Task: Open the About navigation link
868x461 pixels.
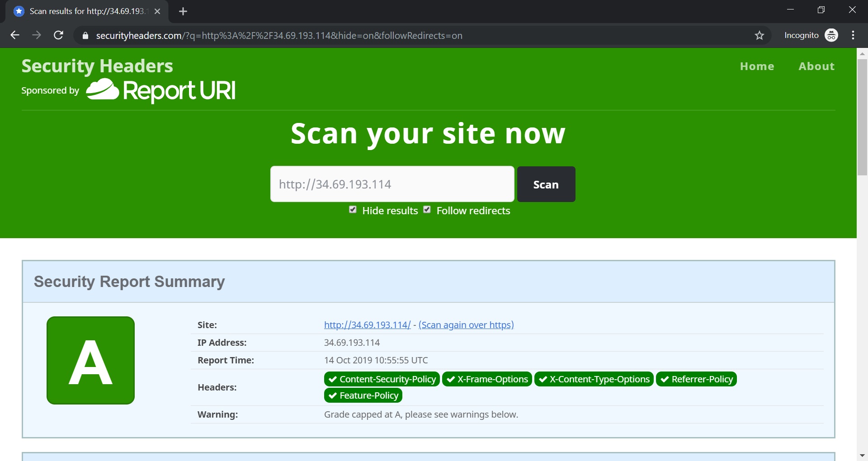Action: point(816,66)
